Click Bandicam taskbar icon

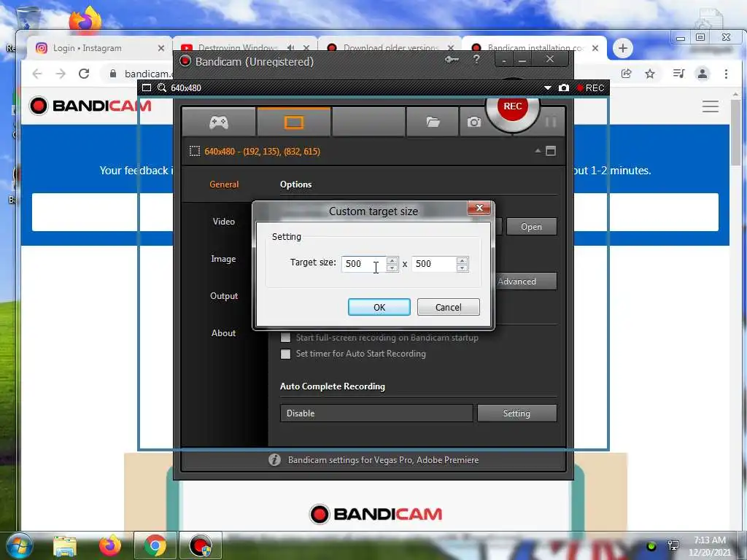201,545
